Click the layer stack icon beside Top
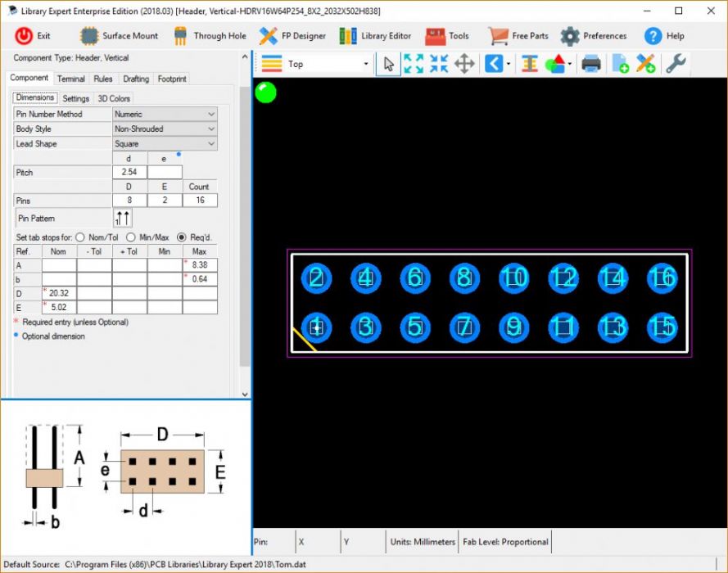The height and width of the screenshot is (573, 728). tap(272, 64)
